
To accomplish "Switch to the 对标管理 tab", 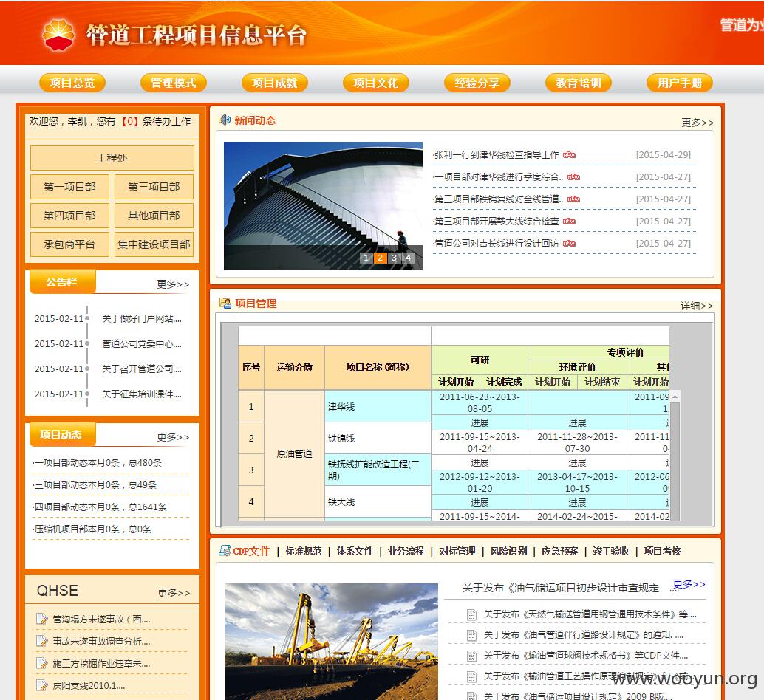I will (x=457, y=551).
